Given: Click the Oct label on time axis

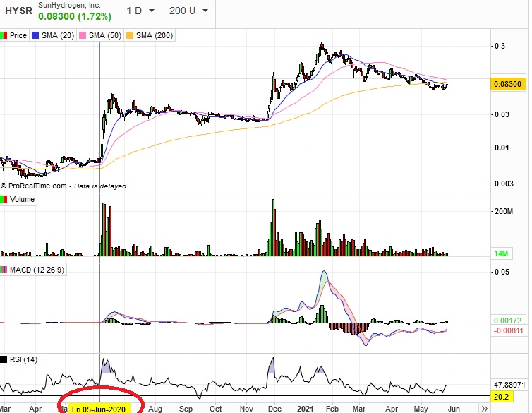Looking at the screenshot, I should coord(215,409).
